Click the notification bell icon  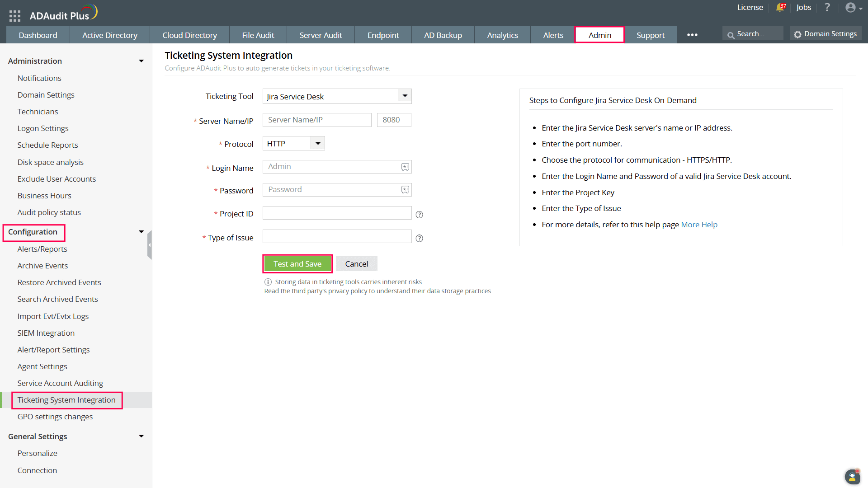click(x=780, y=8)
